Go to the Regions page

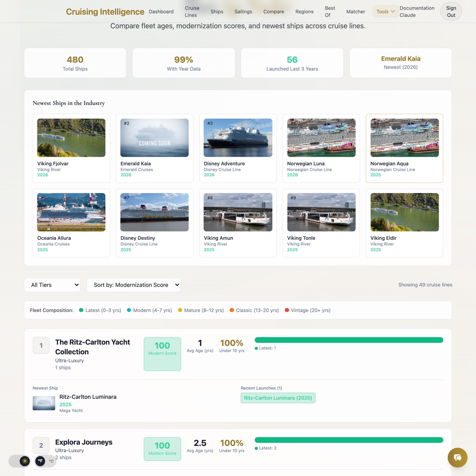(x=304, y=11)
